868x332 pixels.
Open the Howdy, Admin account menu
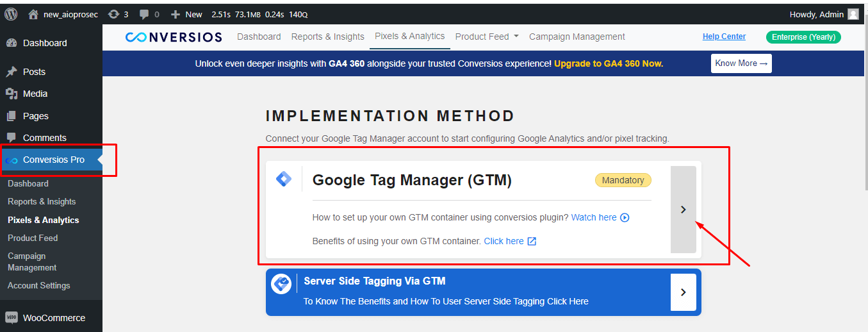point(824,14)
